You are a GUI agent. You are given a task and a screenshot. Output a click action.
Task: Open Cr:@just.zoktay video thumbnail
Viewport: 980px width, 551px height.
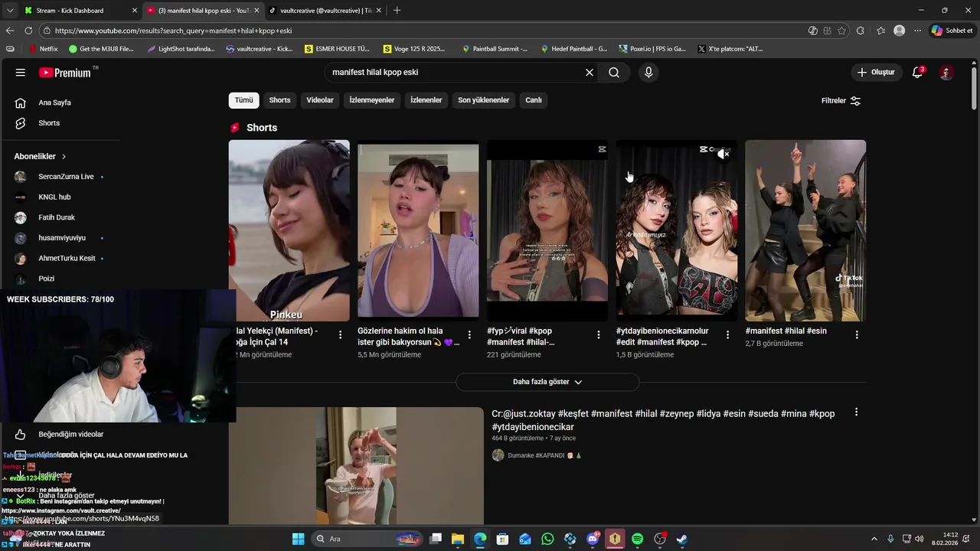click(356, 465)
